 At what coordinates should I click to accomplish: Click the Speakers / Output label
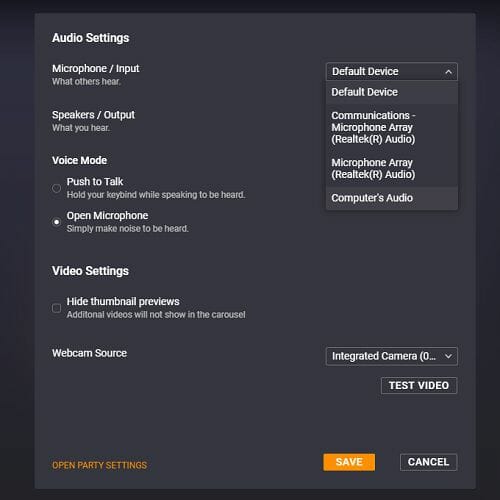tap(93, 115)
